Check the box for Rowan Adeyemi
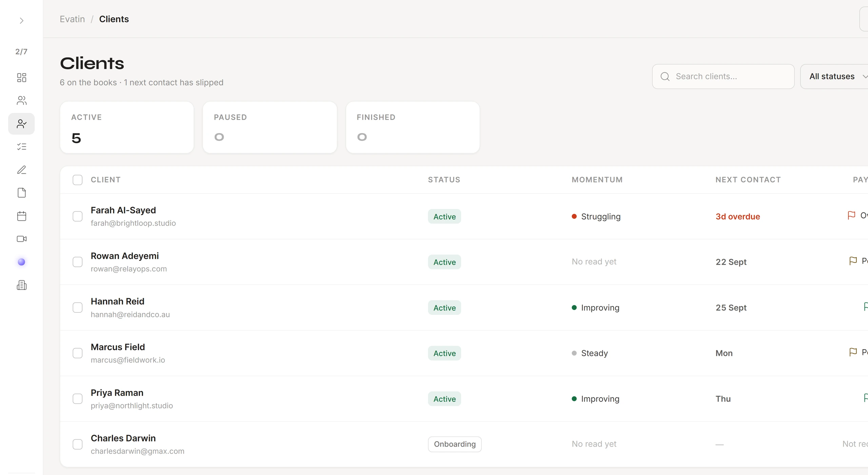 click(77, 262)
